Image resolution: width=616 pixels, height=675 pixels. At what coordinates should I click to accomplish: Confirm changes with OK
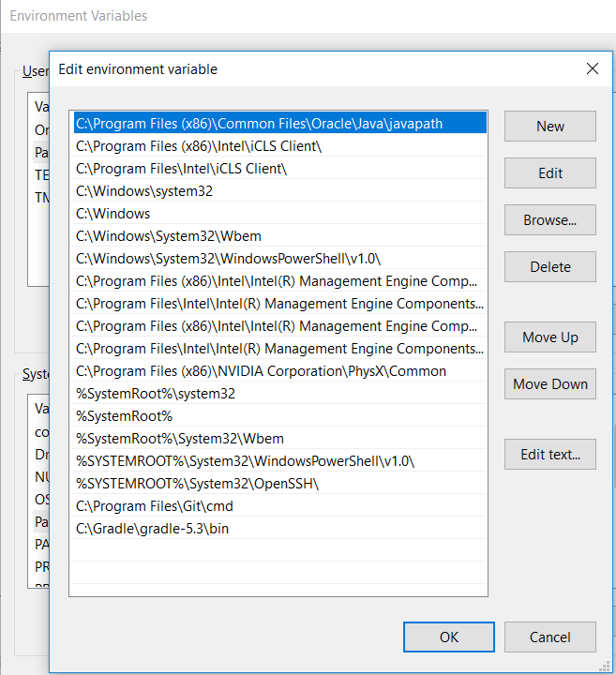pos(449,637)
